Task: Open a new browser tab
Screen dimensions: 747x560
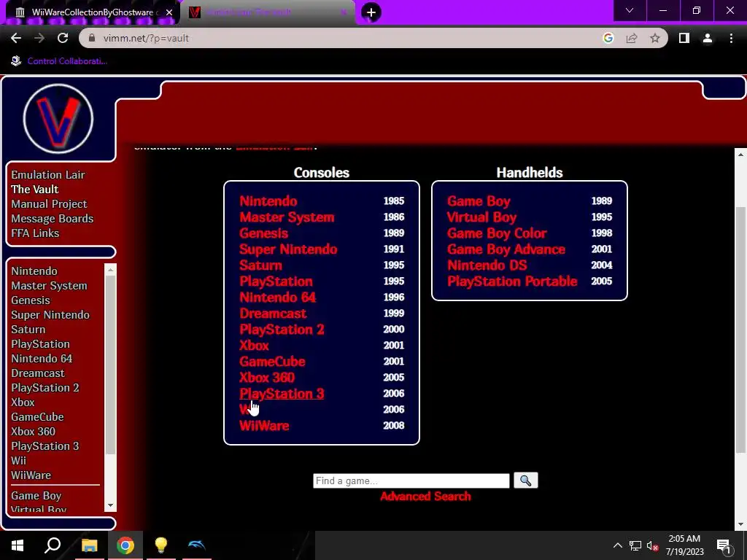Action: point(371,12)
